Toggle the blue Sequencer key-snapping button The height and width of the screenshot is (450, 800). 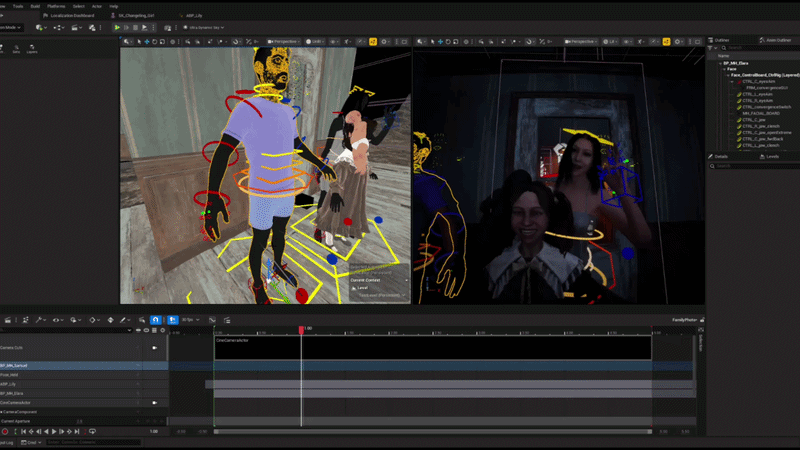[x=172, y=320]
